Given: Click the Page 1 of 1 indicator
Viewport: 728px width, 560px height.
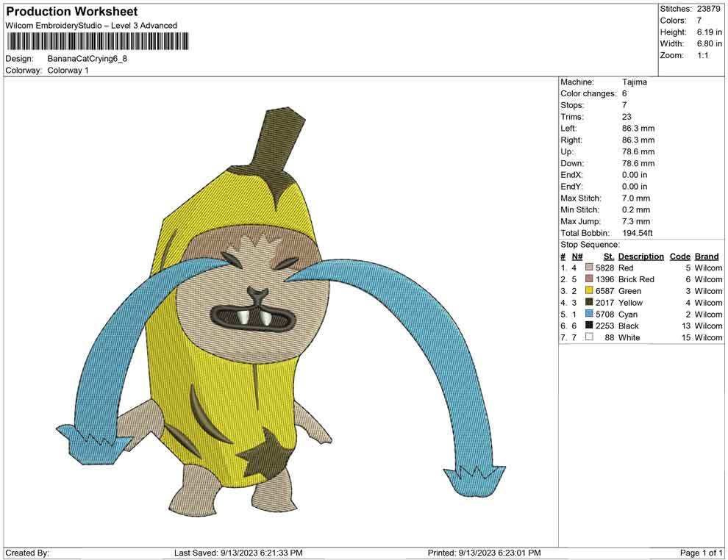Looking at the screenshot, I should (x=701, y=553).
